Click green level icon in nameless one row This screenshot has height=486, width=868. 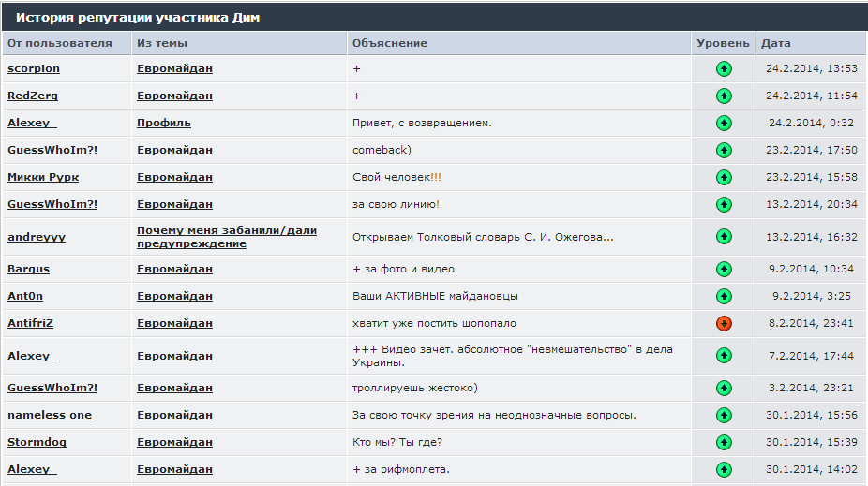coord(724,415)
